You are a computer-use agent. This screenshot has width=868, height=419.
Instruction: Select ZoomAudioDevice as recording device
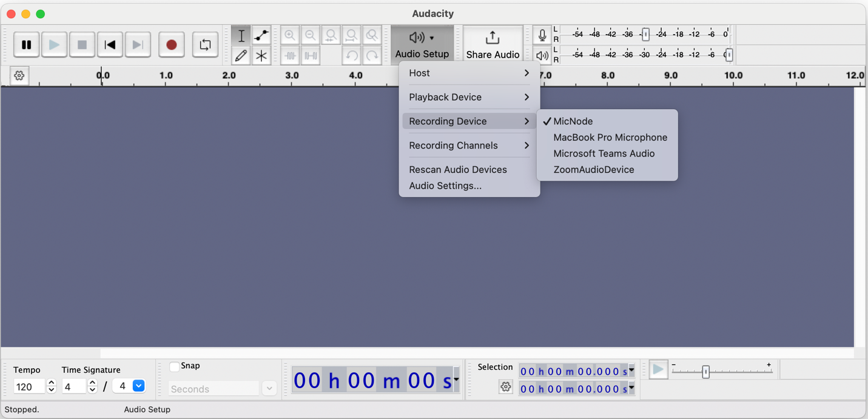[x=594, y=169]
